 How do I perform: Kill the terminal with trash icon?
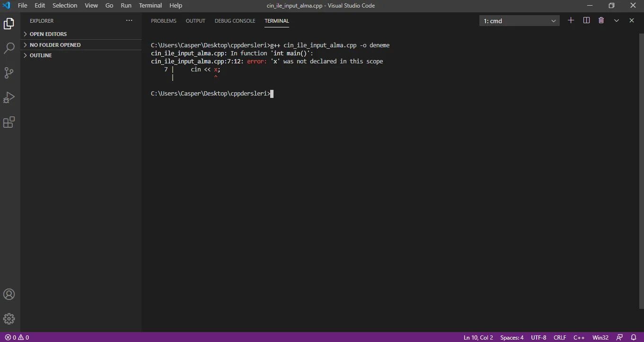(601, 20)
